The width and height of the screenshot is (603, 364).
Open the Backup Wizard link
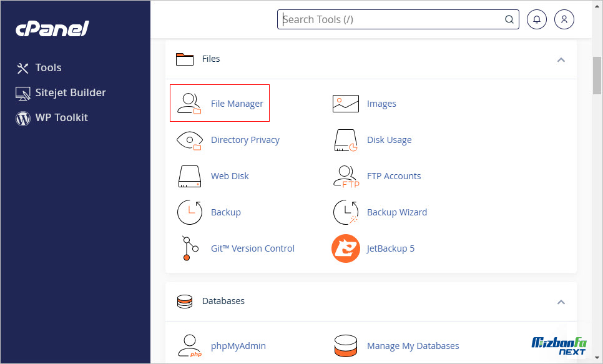coord(397,212)
